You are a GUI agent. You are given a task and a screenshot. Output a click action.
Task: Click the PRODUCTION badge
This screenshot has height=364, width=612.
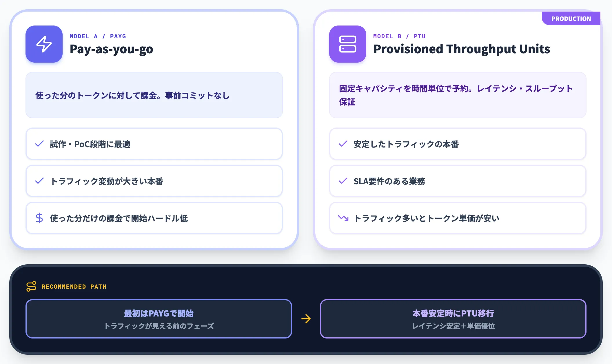tap(571, 19)
